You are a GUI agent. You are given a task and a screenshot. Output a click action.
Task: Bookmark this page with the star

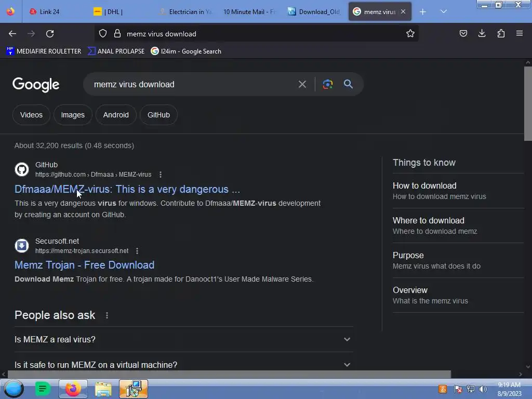[x=410, y=34]
